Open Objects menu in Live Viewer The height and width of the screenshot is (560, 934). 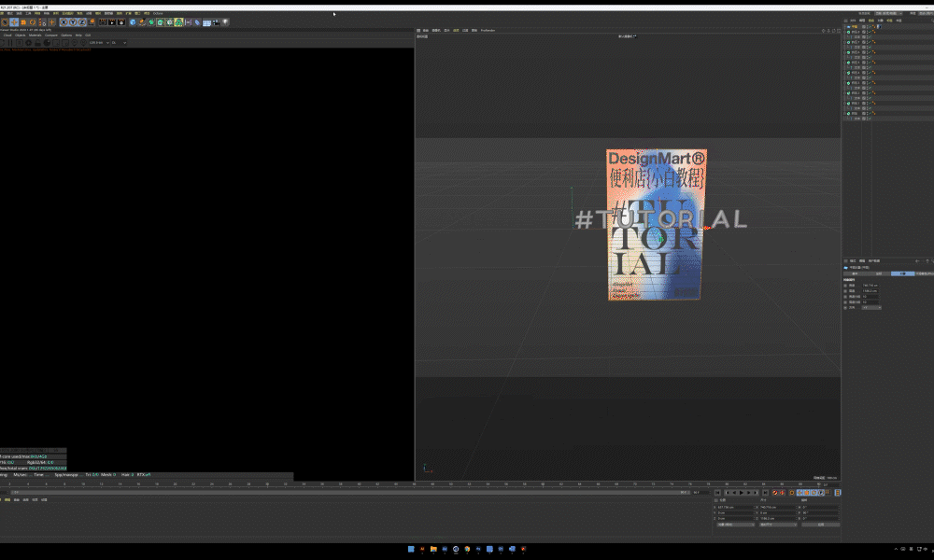(21, 35)
